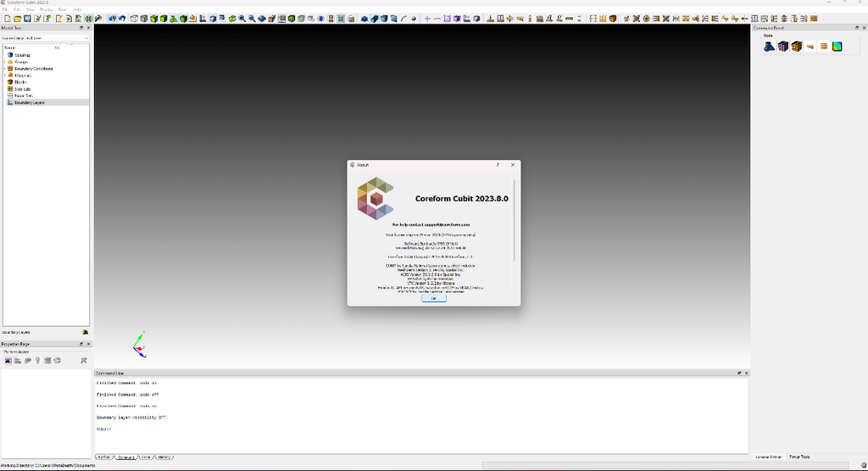Click the purple minus toolbar icon
The image size is (868, 471).
click(437, 19)
